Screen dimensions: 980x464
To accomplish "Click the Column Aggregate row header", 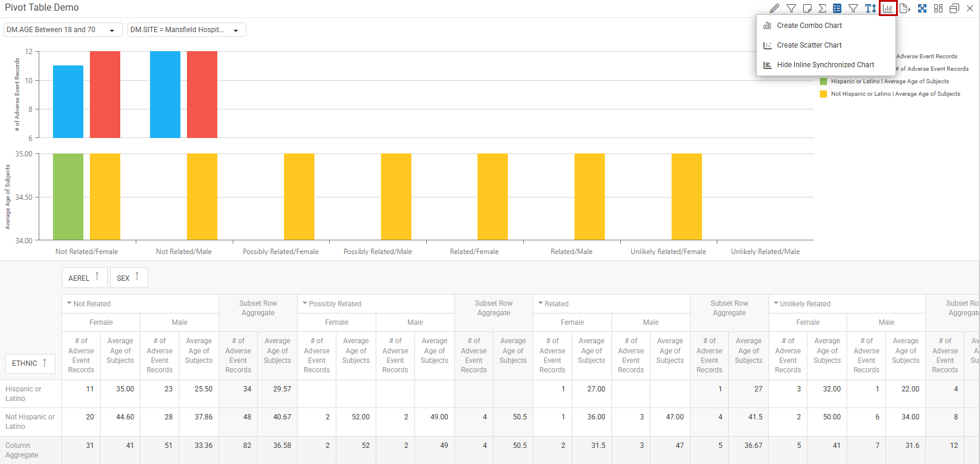I will (x=30, y=450).
